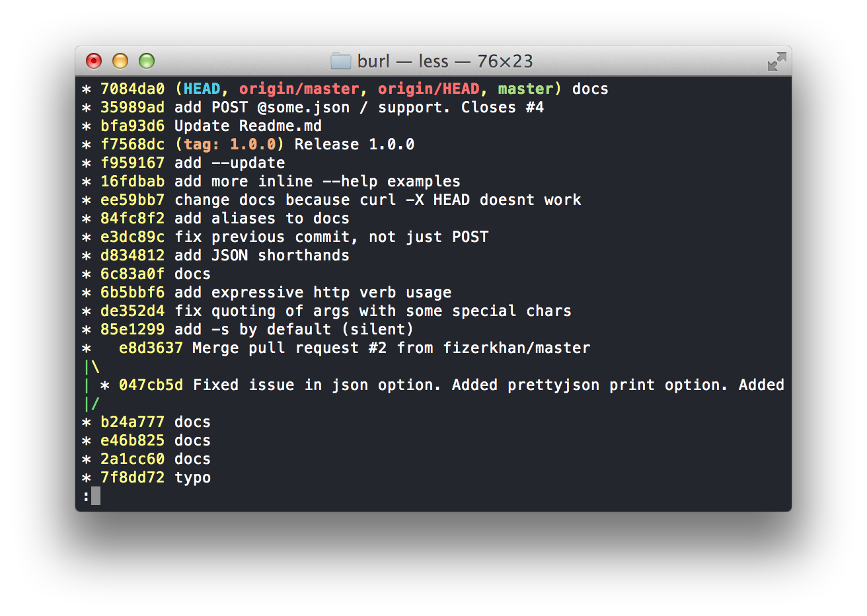Image resolution: width=867 pixels, height=616 pixels.
Task: Click the fullscreen arrows icon in title bar
Action: (x=777, y=61)
